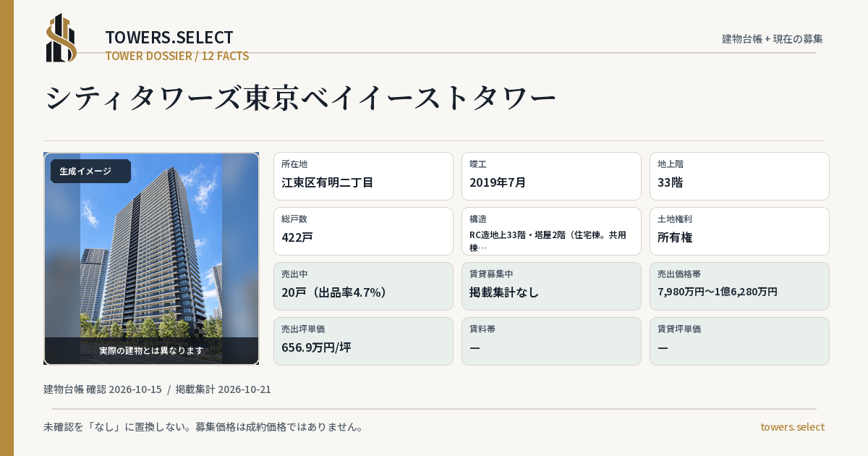Image resolution: width=868 pixels, height=456 pixels.
Task: Click the Towers.Select building logo icon
Action: pos(61,38)
